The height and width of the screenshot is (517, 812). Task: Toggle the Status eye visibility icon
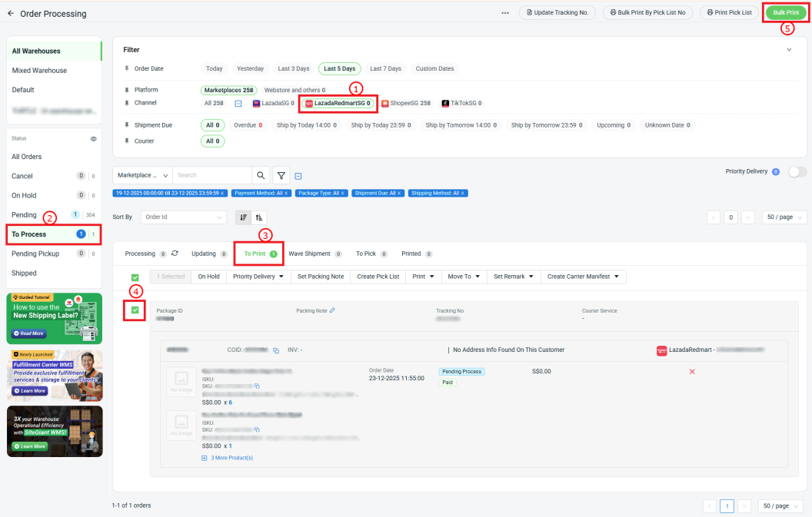(94, 139)
